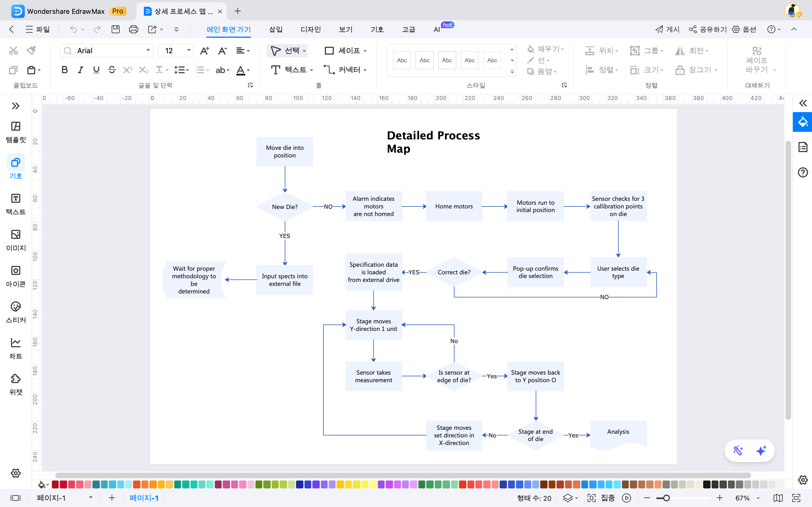Open the 67% zoom level dropdown

pos(745,498)
